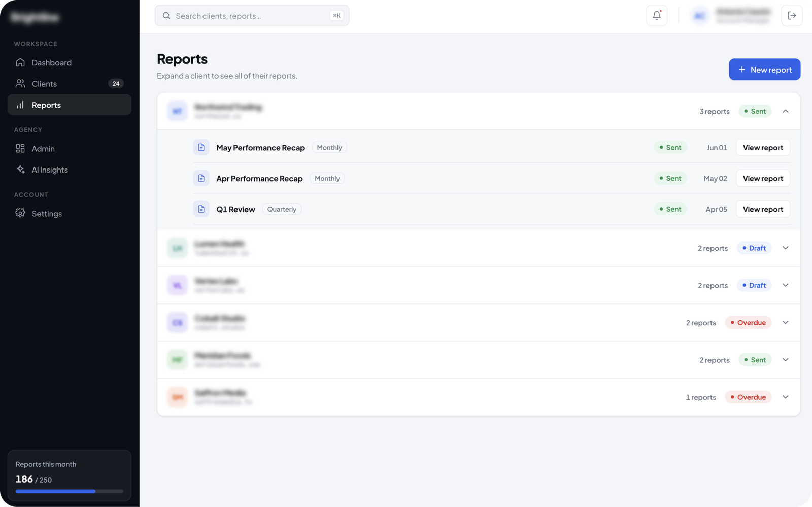The image size is (812, 507).
Task: Expand first Draft client with 2 reports
Action: click(x=786, y=248)
